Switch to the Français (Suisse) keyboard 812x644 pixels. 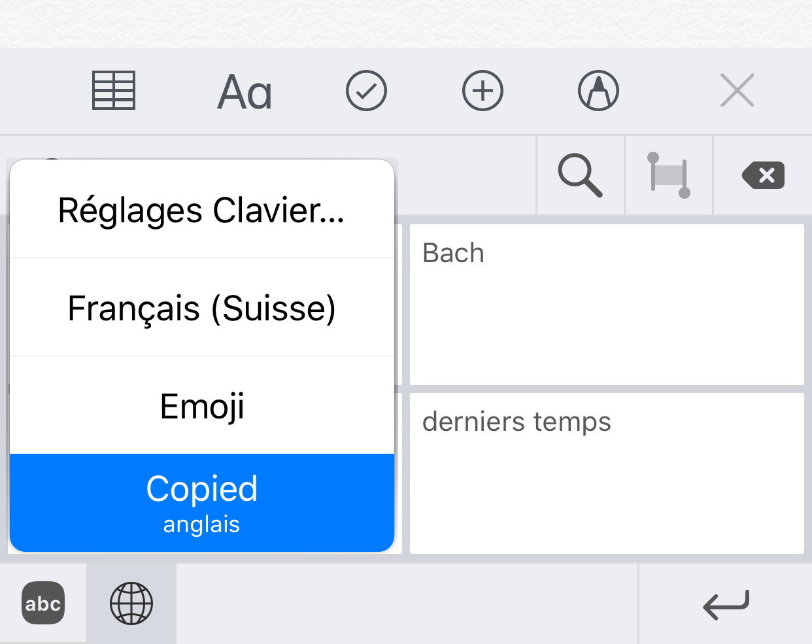[x=202, y=307]
